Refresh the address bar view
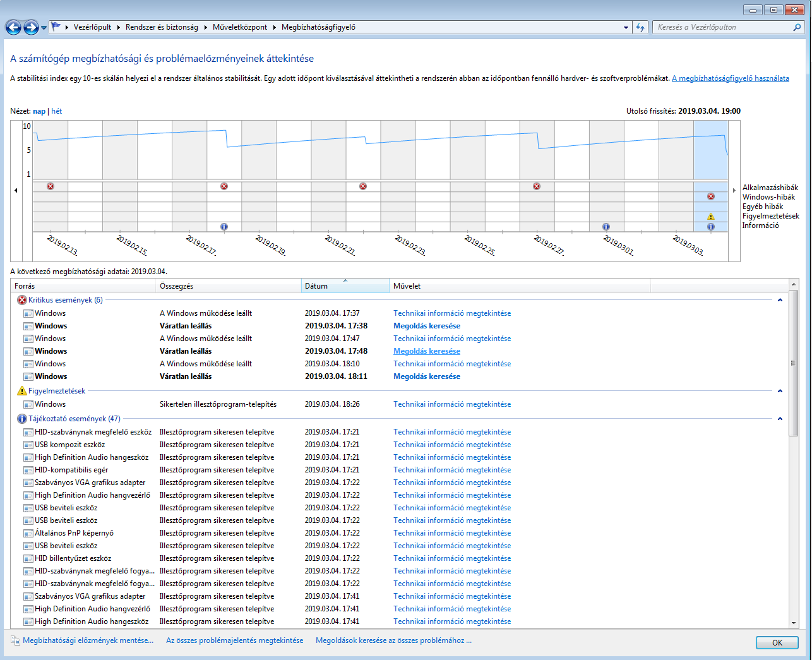This screenshot has width=812, height=660. (x=640, y=27)
